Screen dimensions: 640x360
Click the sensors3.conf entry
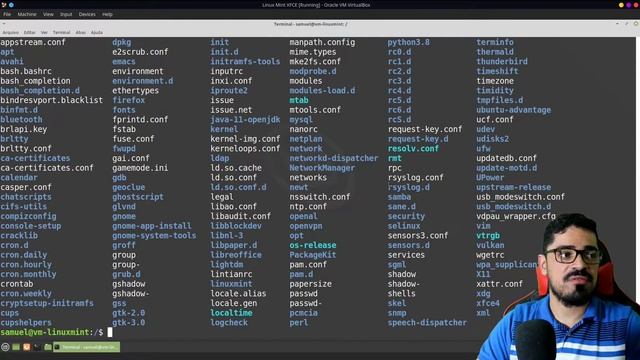click(418, 236)
